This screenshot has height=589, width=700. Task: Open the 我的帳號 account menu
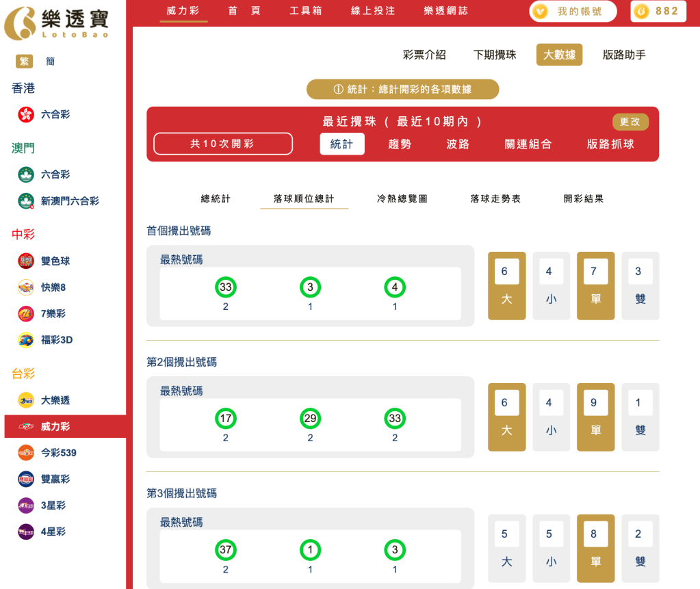pyautogui.click(x=573, y=11)
